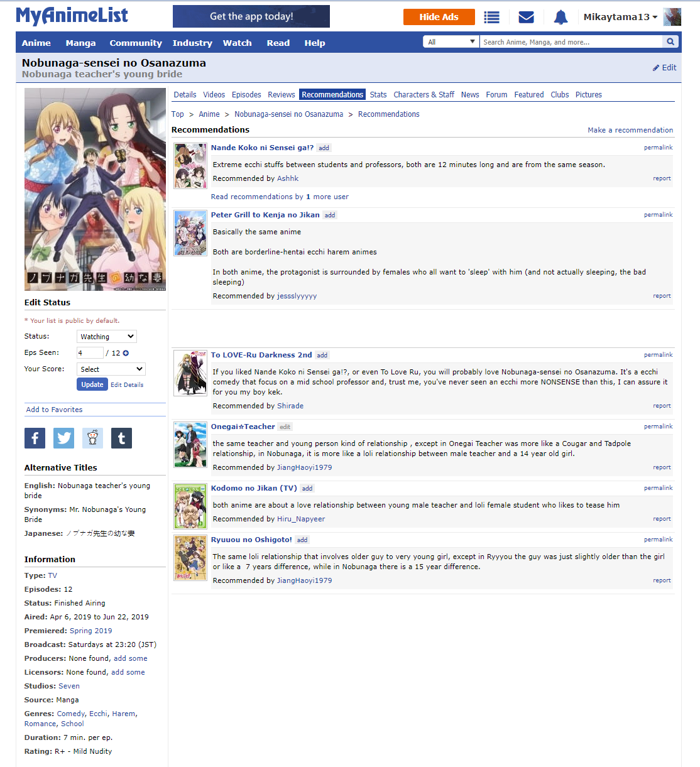Open the notifications bell icon
This screenshot has width=700, height=767.
pyautogui.click(x=561, y=17)
